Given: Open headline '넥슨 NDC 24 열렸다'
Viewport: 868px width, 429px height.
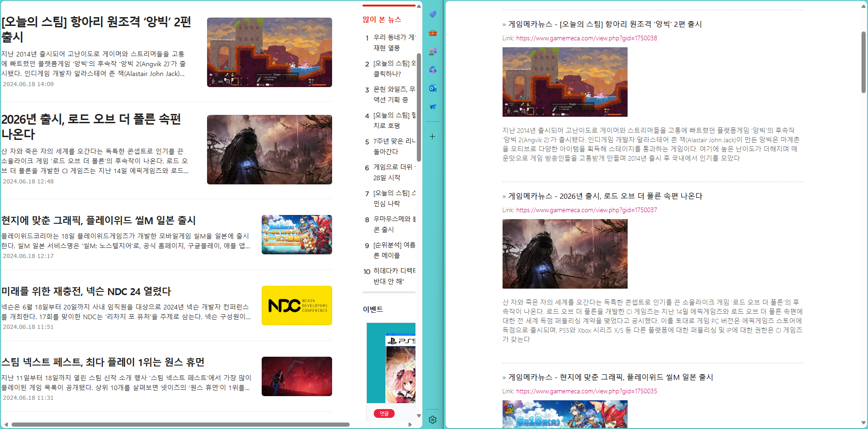Looking at the screenshot, I should point(86,291).
